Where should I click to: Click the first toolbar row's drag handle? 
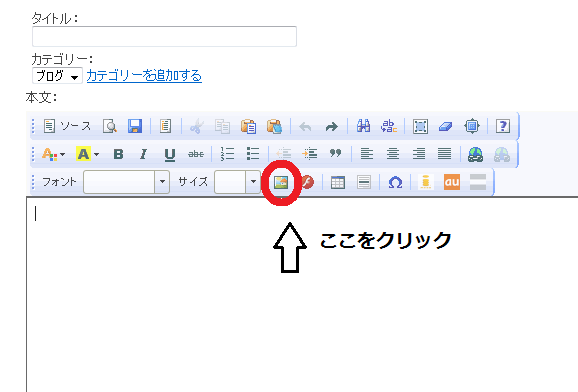coord(33,126)
